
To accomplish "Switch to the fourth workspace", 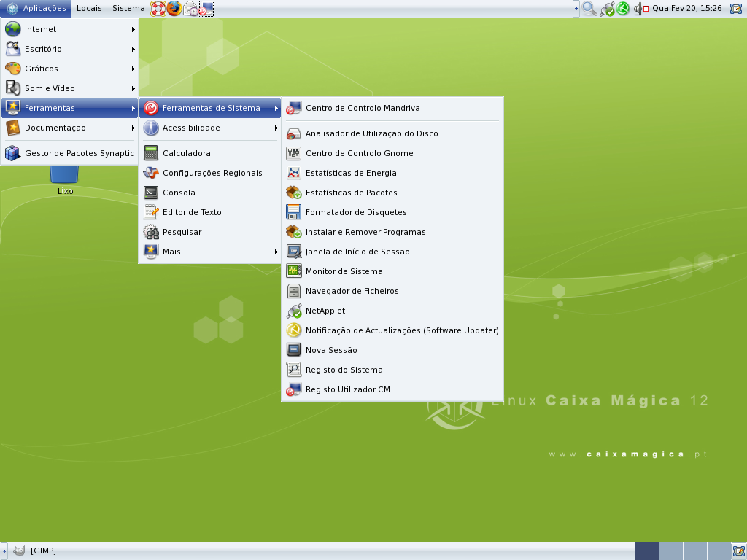I will (x=719, y=551).
